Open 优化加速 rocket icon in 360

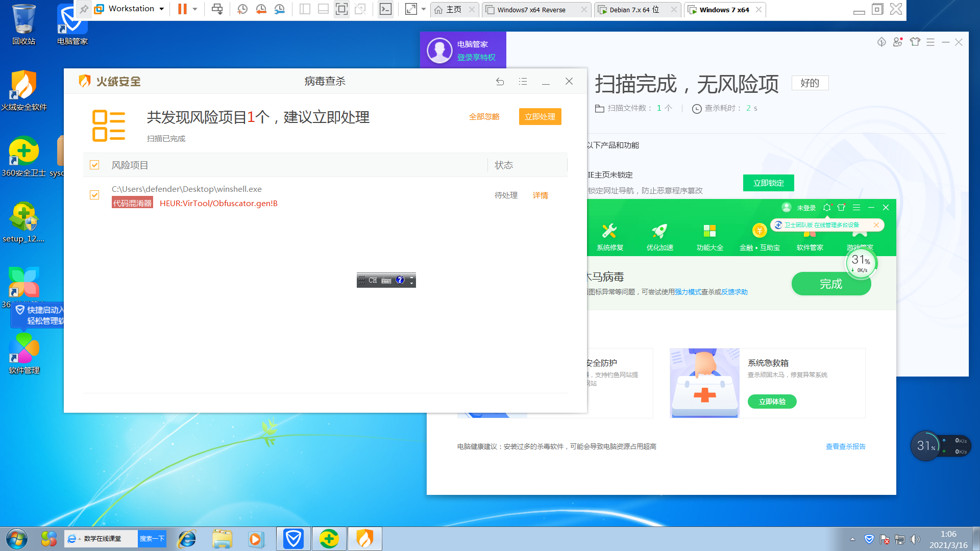660,237
